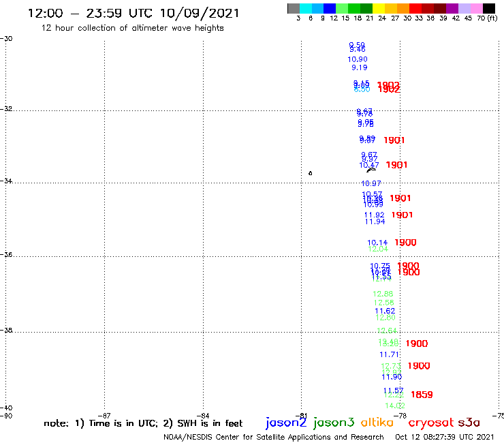Viewport: 504px width, 443px height.
Task: Click the pink 70 ft legend swatch
Action: pyautogui.click(x=476, y=8)
